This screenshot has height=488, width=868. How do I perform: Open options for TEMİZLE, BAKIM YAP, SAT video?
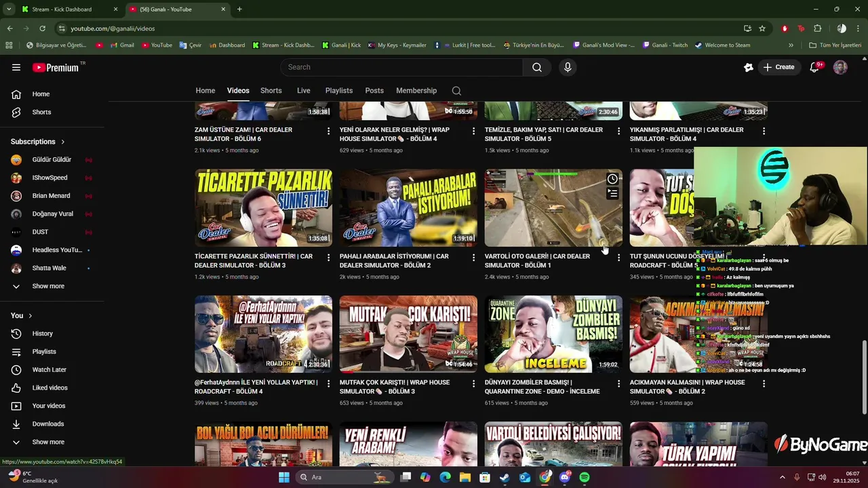point(618,131)
